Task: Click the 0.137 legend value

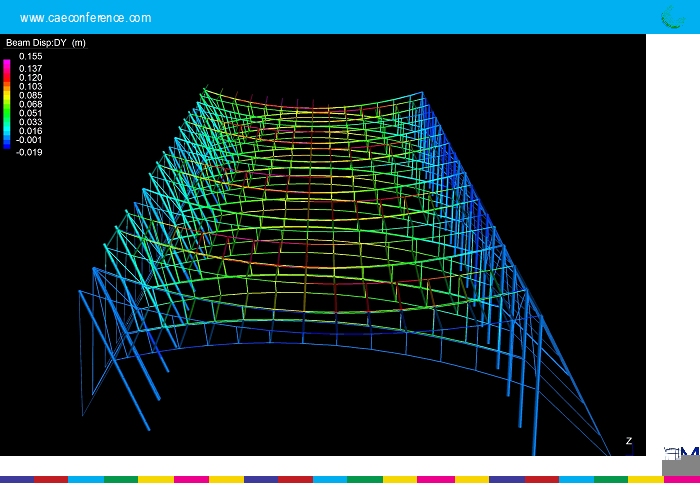Action: (30, 69)
